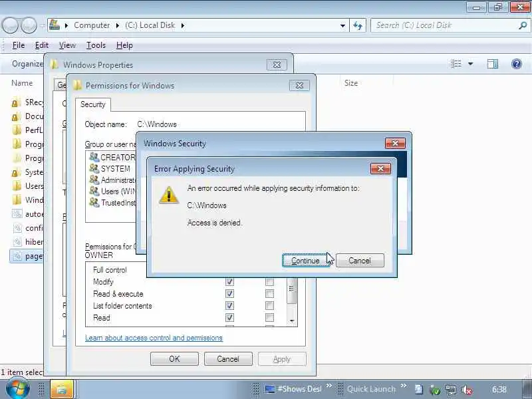Open the Views dropdown arrow
The width and height of the screenshot is (532, 399).
pyautogui.click(x=471, y=64)
